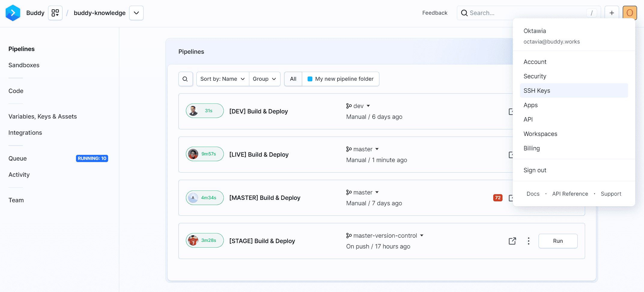Click Sign out in user menu
The height and width of the screenshot is (292, 644).
[574, 170]
